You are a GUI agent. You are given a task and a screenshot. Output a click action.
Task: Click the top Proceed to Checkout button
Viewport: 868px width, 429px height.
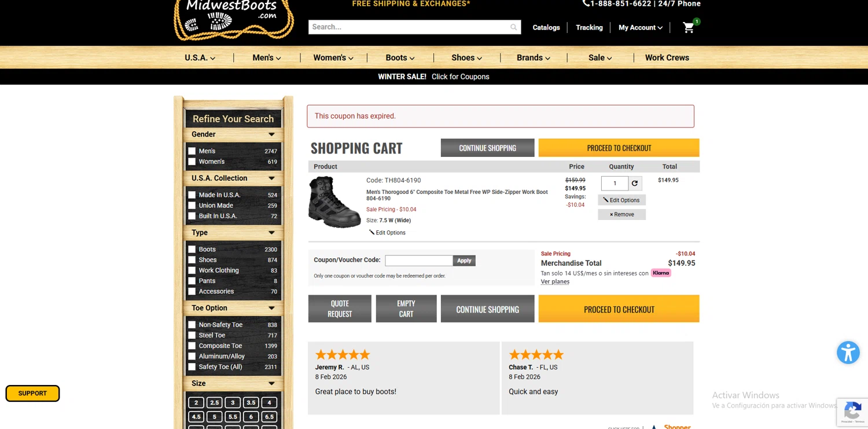tap(619, 148)
